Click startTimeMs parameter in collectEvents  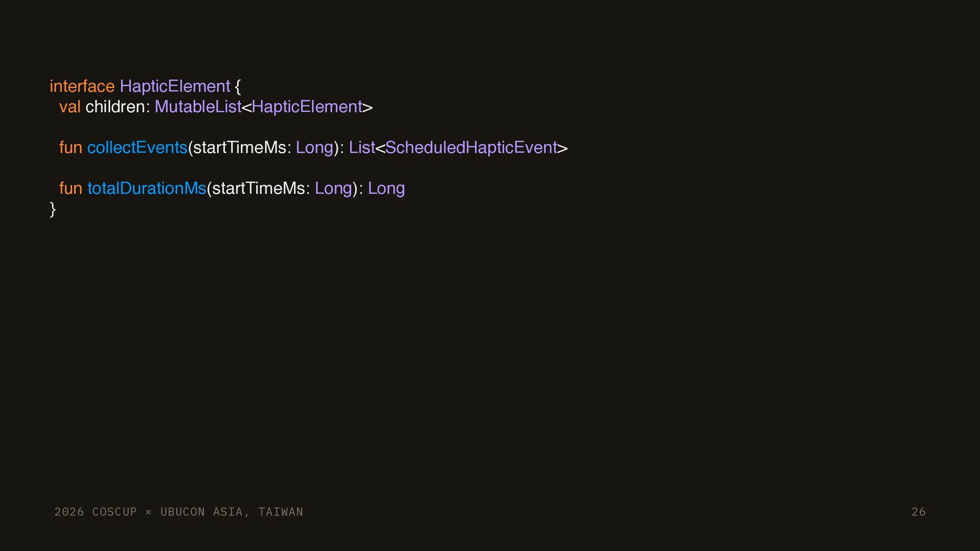pos(239,147)
